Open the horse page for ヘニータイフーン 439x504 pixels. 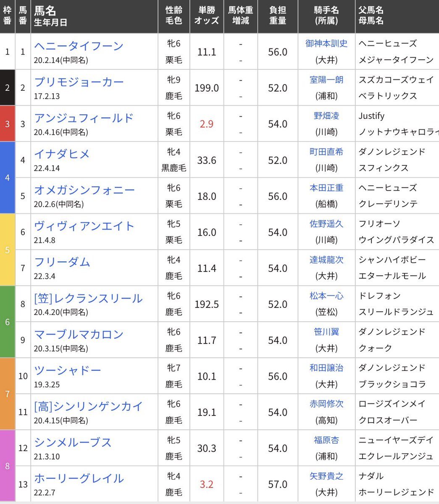pyautogui.click(x=78, y=47)
